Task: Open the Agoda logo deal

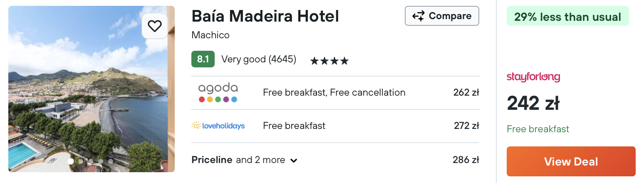Action: [218, 92]
